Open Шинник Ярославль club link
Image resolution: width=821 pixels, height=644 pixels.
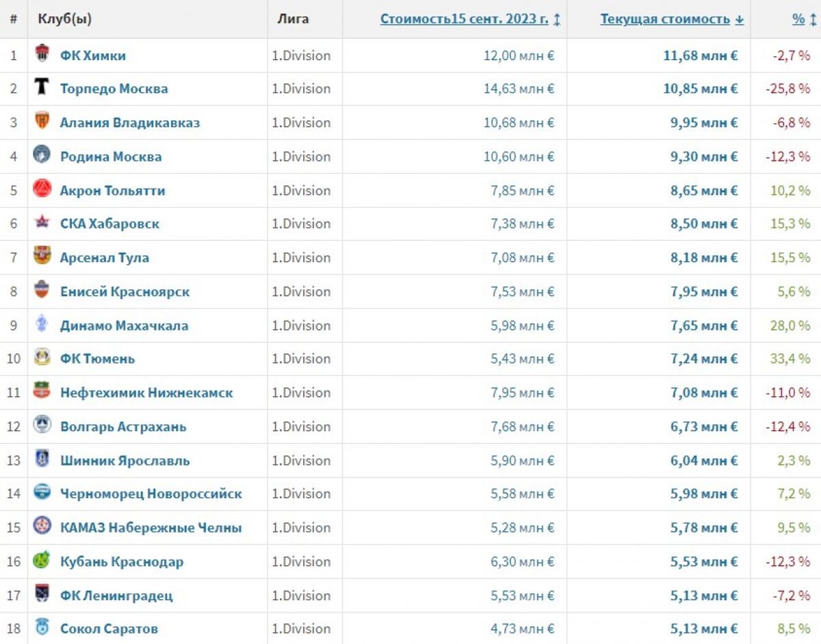coord(125,461)
